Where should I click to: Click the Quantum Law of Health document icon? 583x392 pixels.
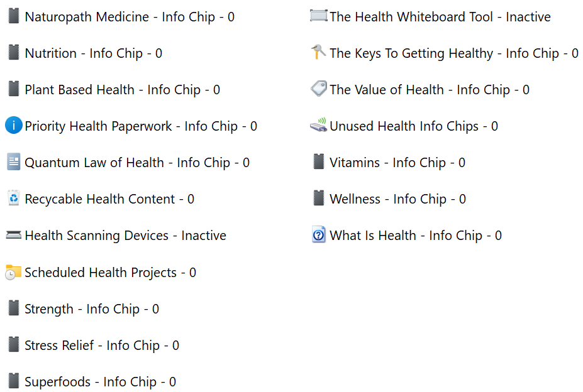point(13,162)
